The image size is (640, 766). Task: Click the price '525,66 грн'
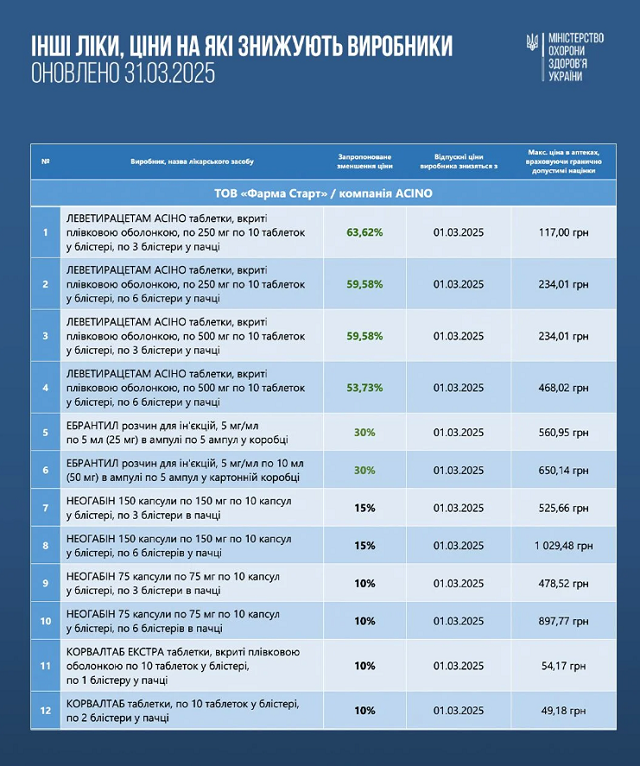point(564,508)
